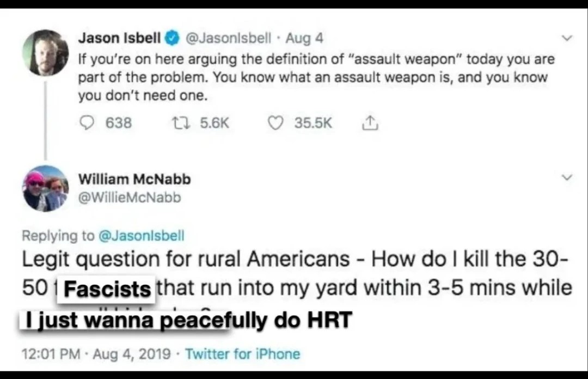Click the 638 replies count

pos(118,123)
